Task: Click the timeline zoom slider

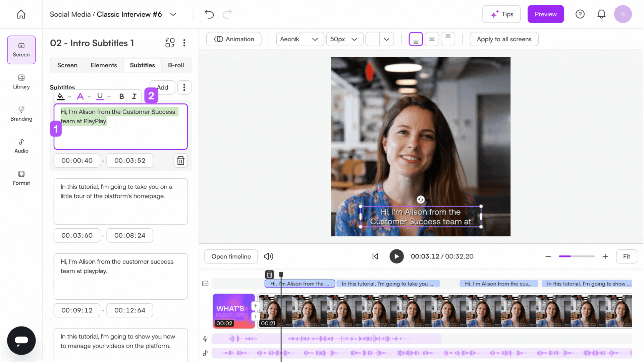Action: pyautogui.click(x=576, y=256)
